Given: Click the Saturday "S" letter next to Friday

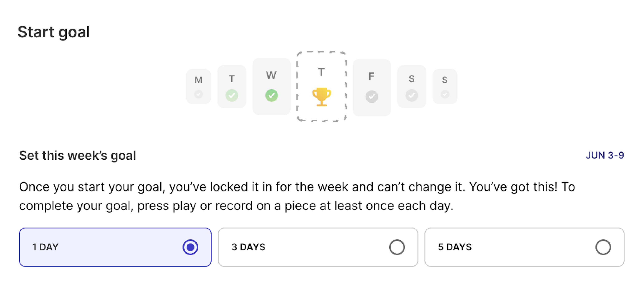Looking at the screenshot, I should pos(411,79).
